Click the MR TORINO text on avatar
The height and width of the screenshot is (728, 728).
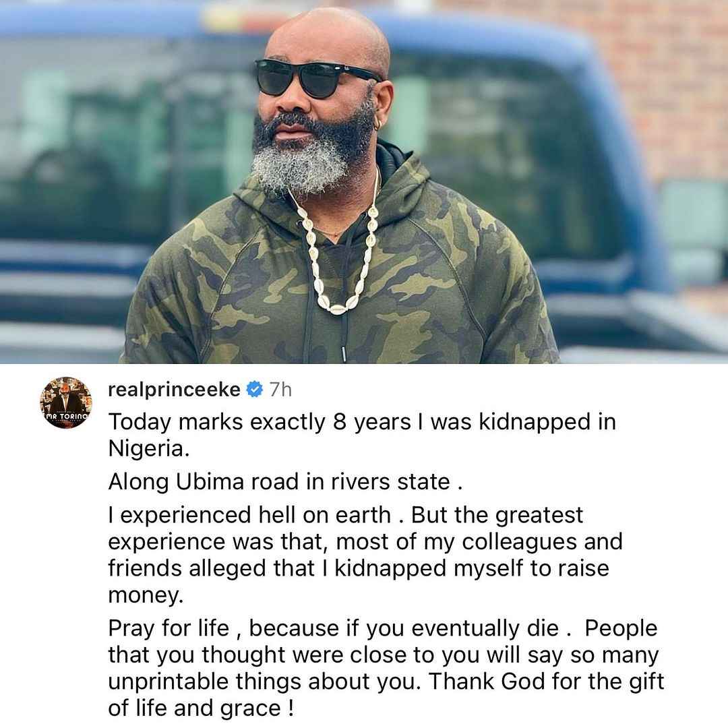point(66,417)
